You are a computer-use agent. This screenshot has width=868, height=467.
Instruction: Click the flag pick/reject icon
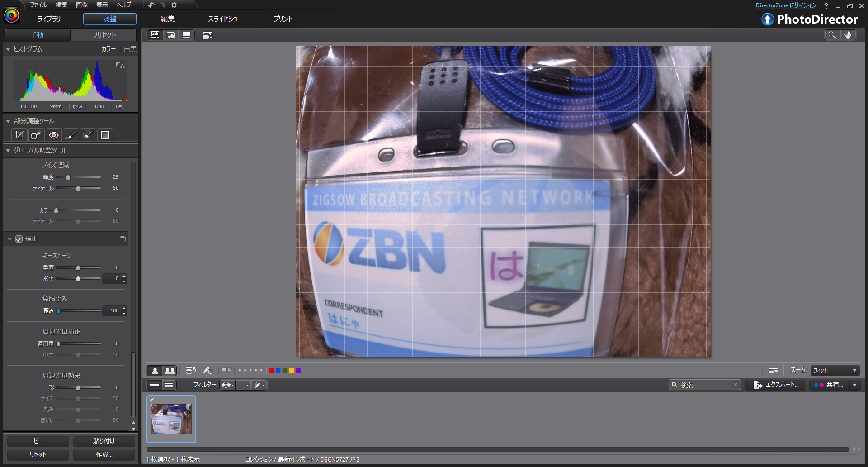[x=226, y=370]
